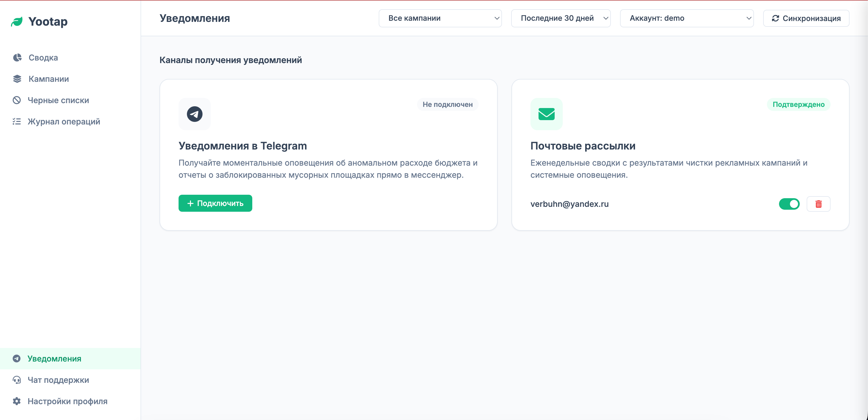Click the Yootap leaf logo icon
Viewport: 868px width, 420px height.
tap(17, 22)
